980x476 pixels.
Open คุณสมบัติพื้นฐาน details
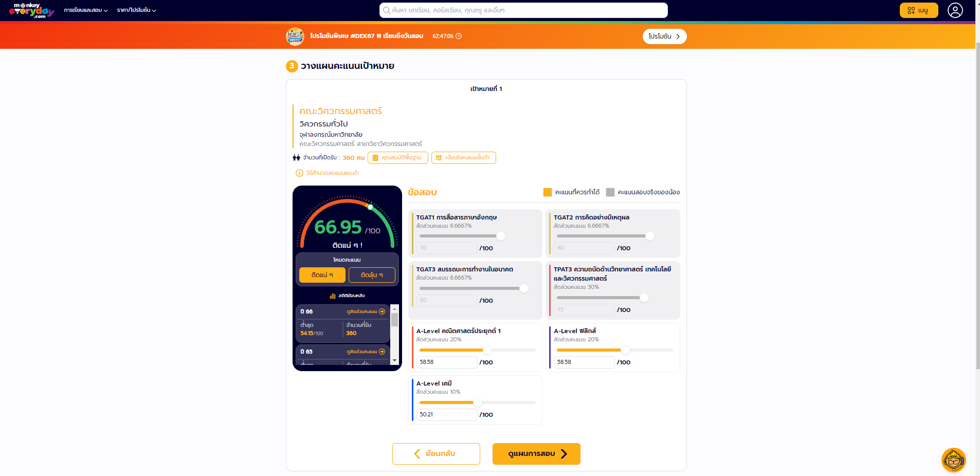pyautogui.click(x=397, y=158)
